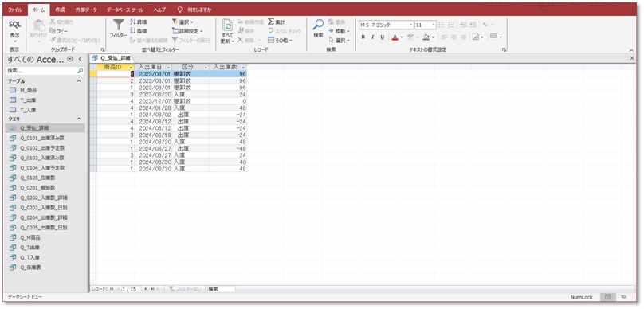Select the Q_受払_詳細 document tab
Image resolution: width=644 pixels, height=309 pixels.
click(112, 59)
